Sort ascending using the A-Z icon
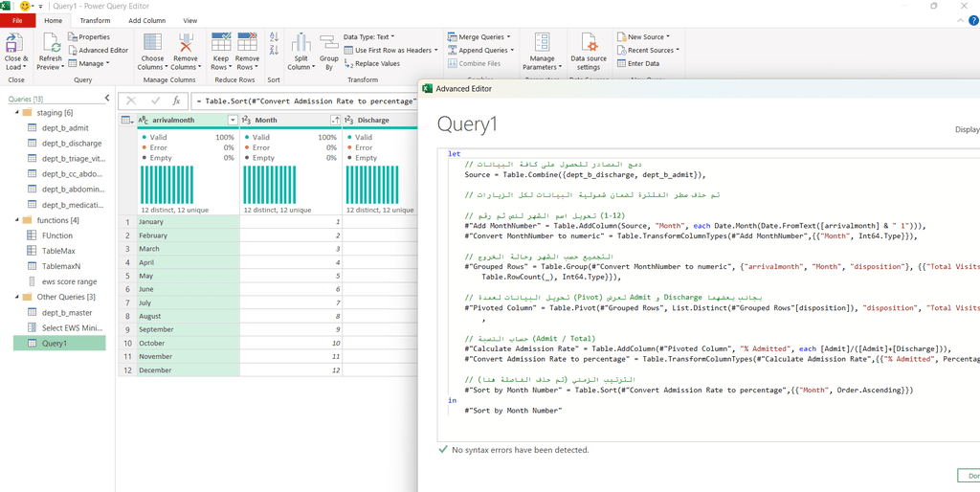The image size is (980, 492). click(x=274, y=37)
